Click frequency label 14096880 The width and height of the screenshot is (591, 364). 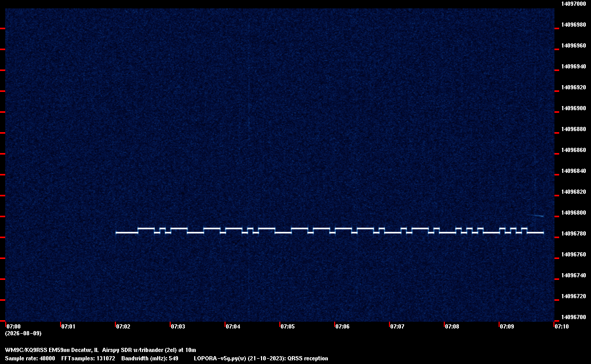[574, 129]
